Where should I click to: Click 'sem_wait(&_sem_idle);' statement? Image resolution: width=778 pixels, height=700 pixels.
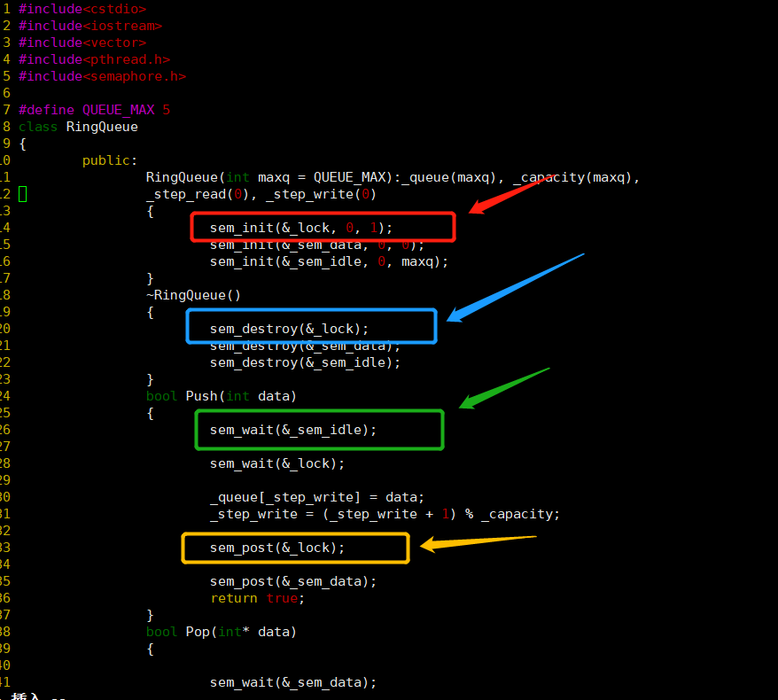(292, 430)
